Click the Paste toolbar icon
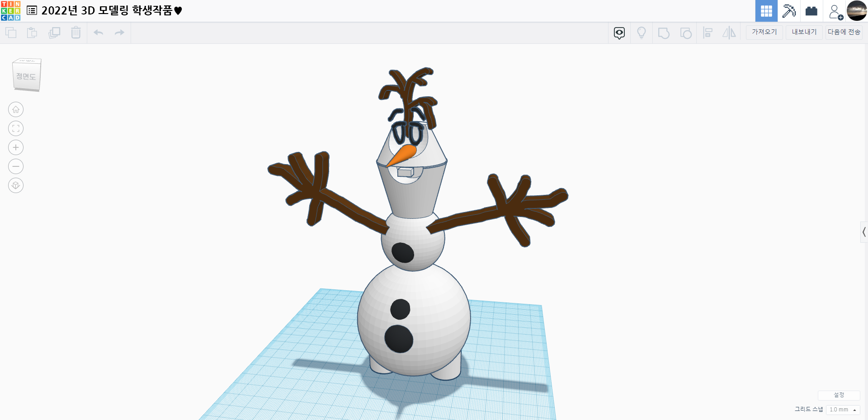 coord(32,33)
